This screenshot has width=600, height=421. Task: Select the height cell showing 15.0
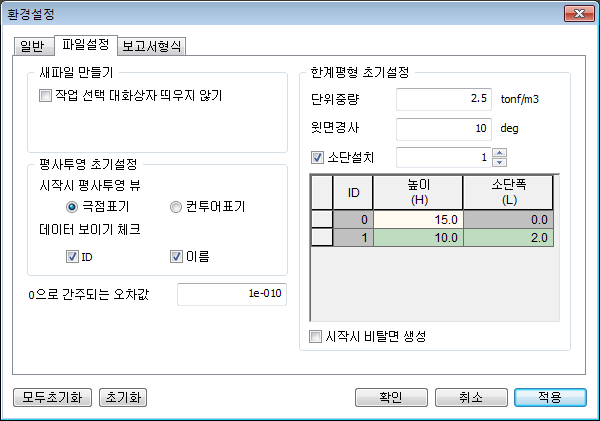pyautogui.click(x=418, y=218)
